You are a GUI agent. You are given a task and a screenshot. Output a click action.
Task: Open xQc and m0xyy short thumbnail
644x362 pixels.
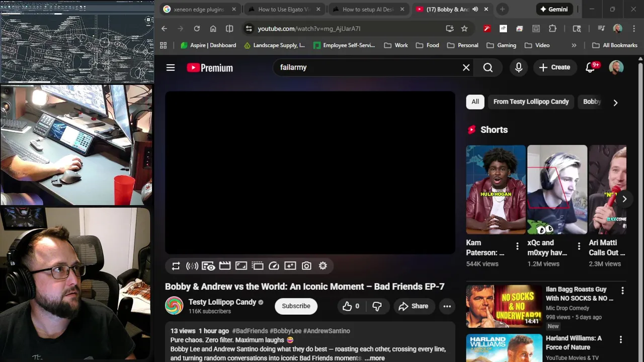point(557,190)
